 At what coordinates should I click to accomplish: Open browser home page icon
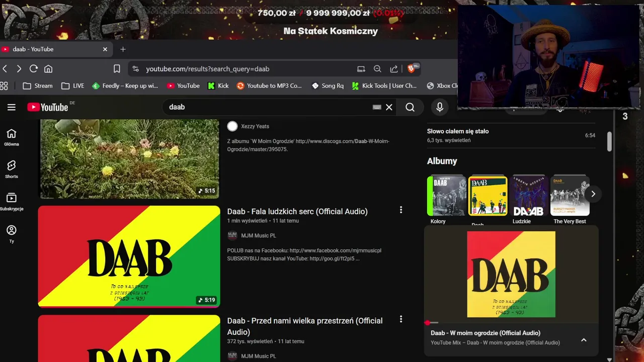pos(48,69)
